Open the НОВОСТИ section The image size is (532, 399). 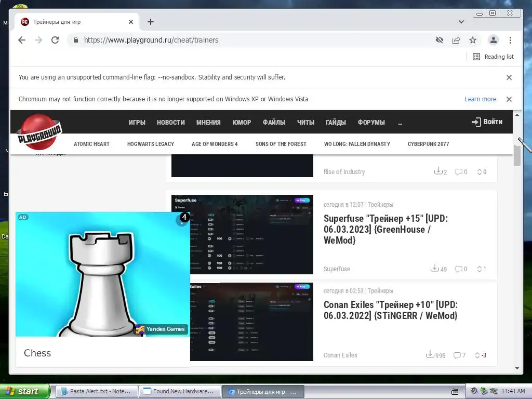[170, 123]
